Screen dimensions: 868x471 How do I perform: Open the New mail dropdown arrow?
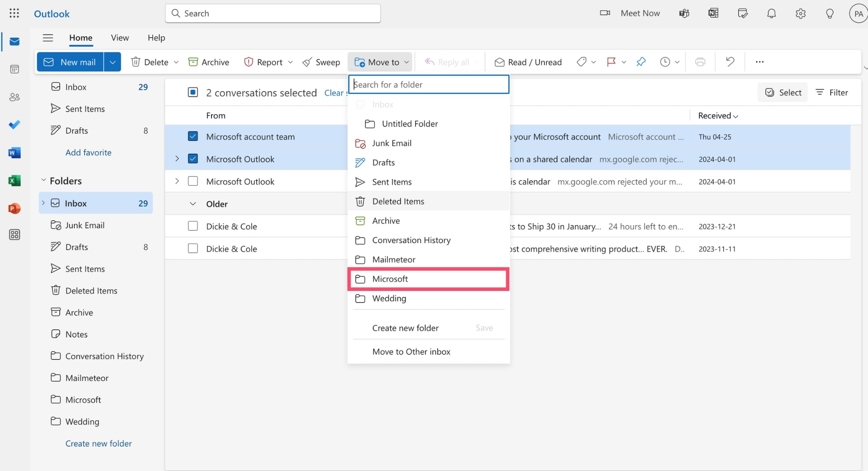(x=113, y=62)
